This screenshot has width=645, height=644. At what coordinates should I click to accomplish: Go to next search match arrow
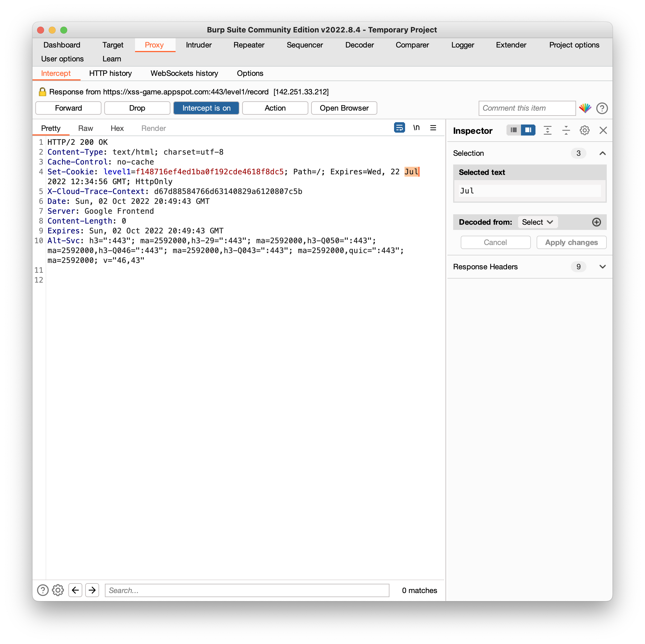tap(92, 590)
